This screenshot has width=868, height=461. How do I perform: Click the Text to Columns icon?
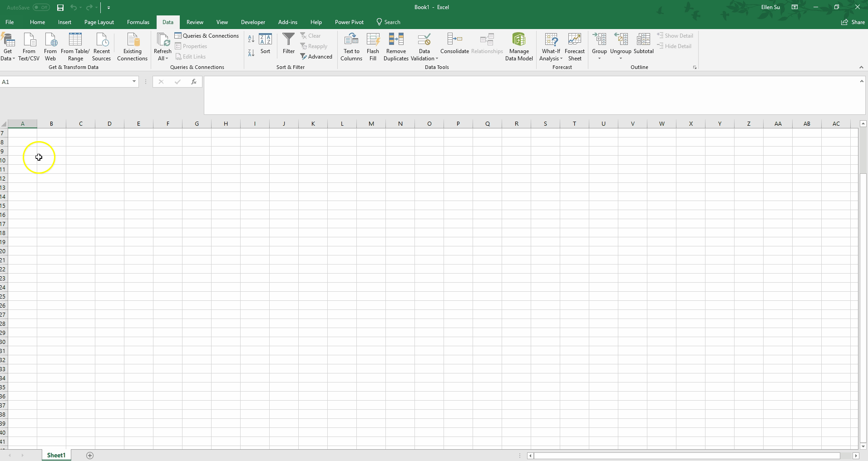[x=351, y=40]
